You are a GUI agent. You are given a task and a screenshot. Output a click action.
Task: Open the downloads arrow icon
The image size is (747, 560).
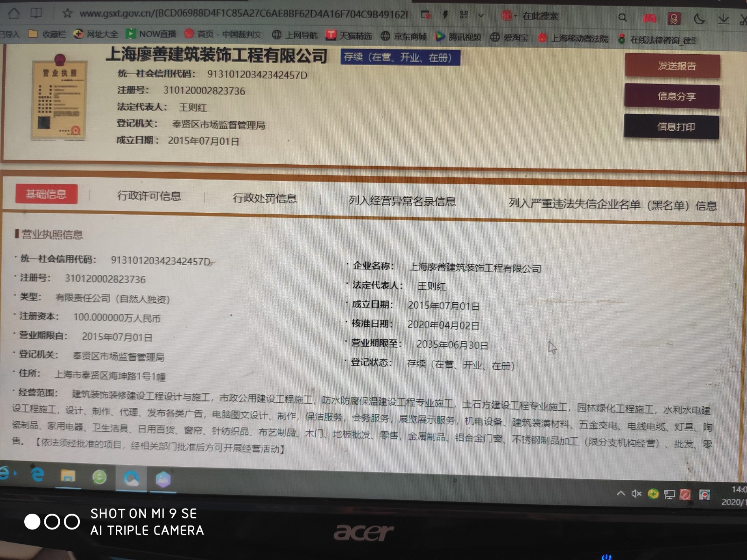pyautogui.click(x=723, y=19)
